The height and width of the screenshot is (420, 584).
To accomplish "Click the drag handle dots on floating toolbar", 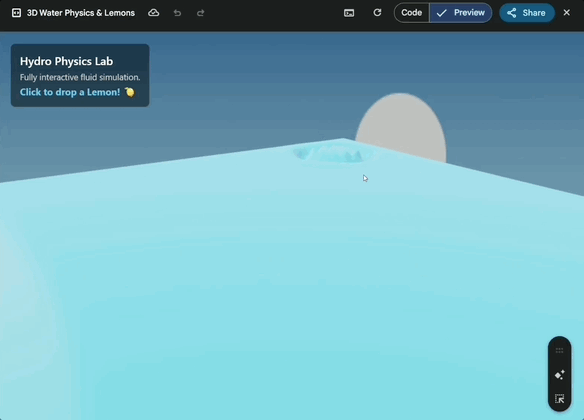I will pos(559,350).
